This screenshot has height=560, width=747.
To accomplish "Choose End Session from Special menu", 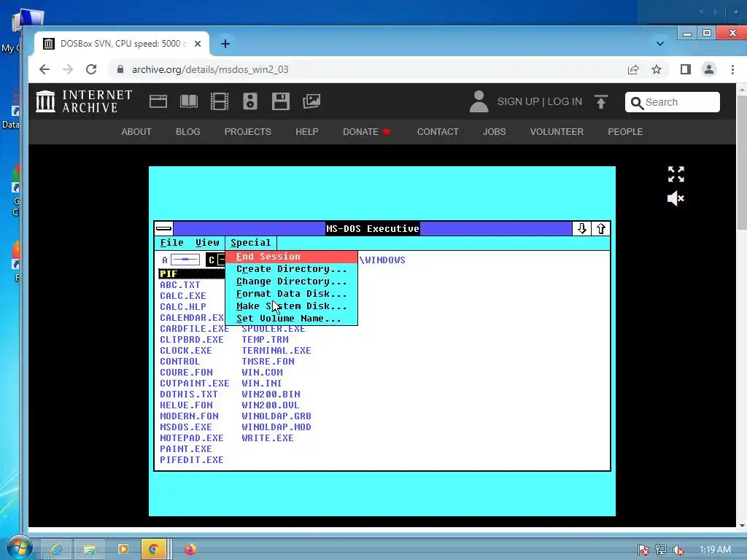I will point(291,257).
